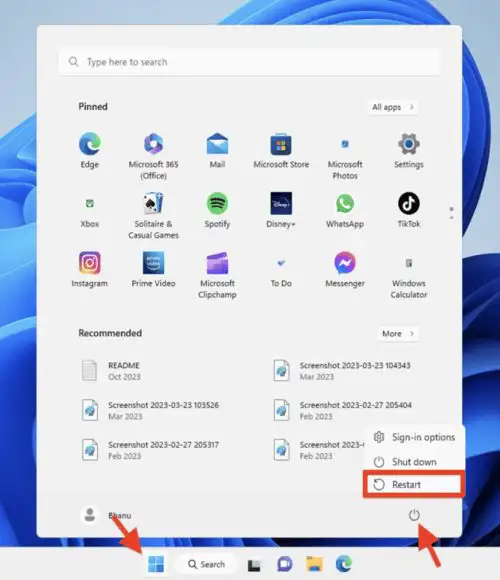500x580 pixels.
Task: Click the Windows Start button on taskbar
Action: (156, 564)
